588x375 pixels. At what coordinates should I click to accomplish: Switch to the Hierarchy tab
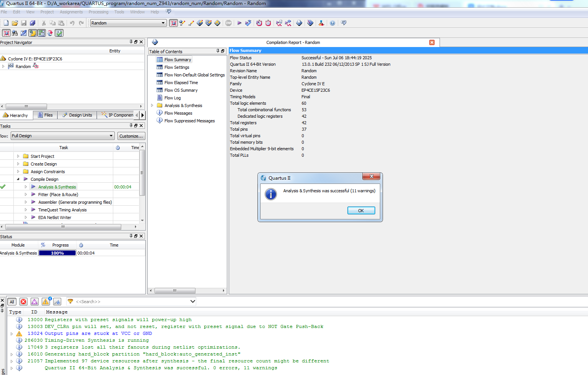pos(16,115)
